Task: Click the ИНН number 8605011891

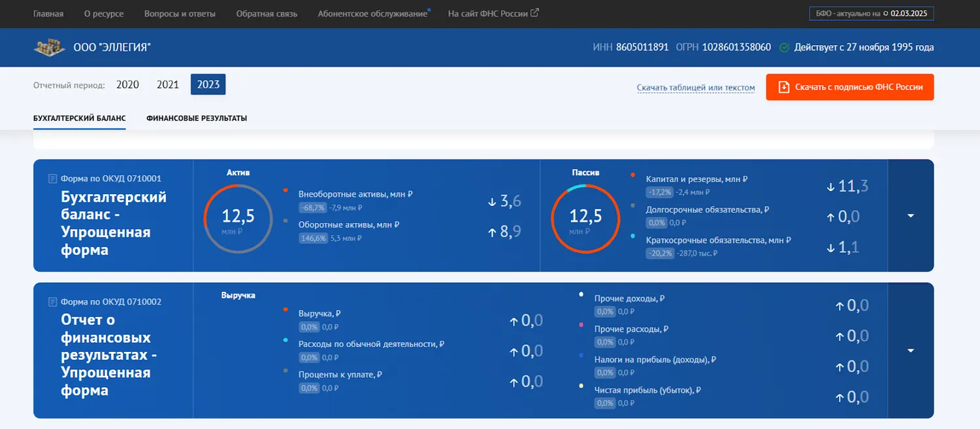Action: tap(642, 47)
